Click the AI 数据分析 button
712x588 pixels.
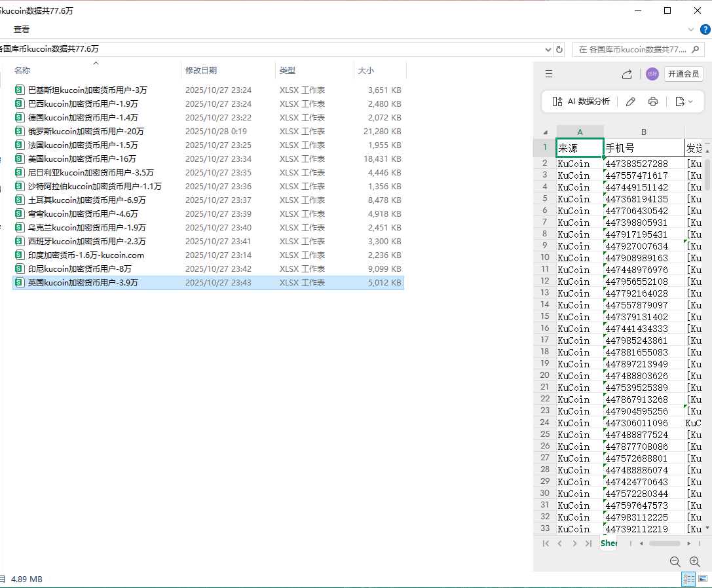click(581, 101)
